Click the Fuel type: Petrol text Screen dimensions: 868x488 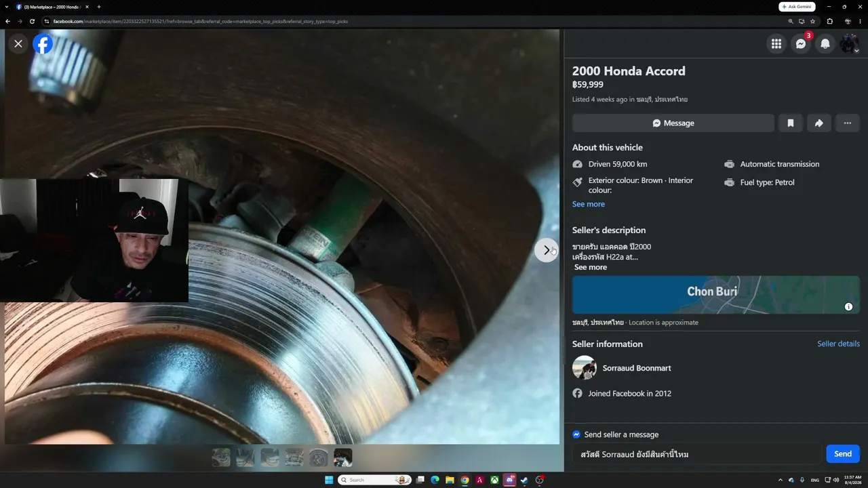(768, 182)
